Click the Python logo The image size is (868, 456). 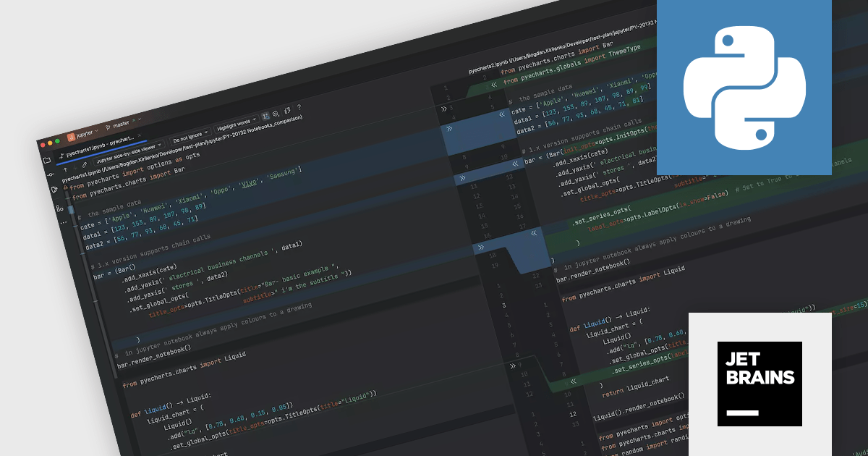pyautogui.click(x=744, y=87)
